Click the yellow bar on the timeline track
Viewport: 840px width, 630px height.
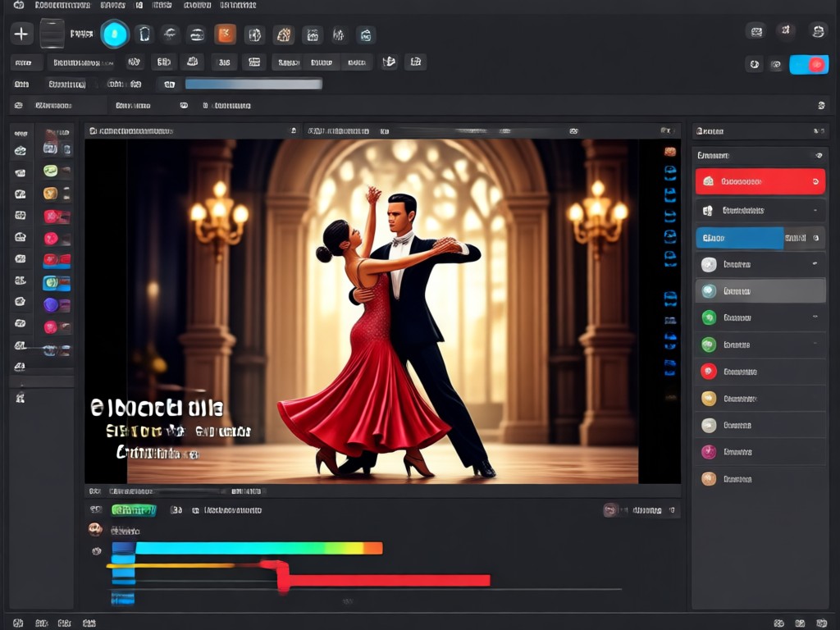coord(171,565)
